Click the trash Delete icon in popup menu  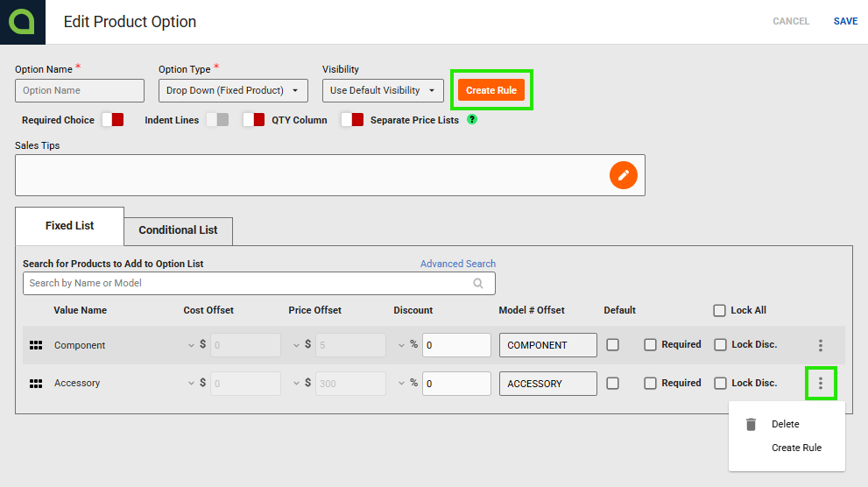[x=751, y=424]
